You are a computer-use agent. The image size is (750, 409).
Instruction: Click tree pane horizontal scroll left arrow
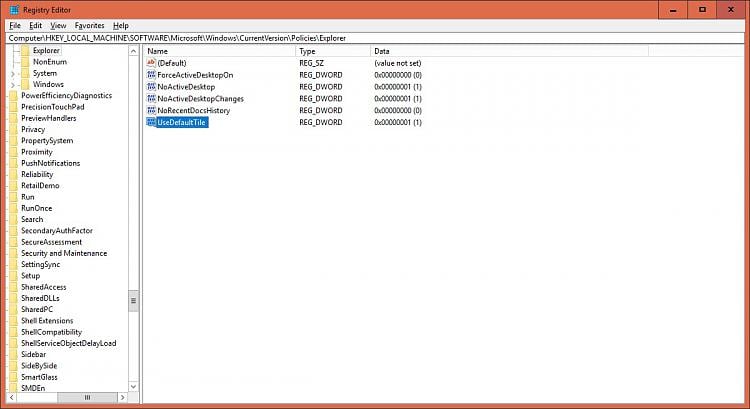(x=12, y=397)
